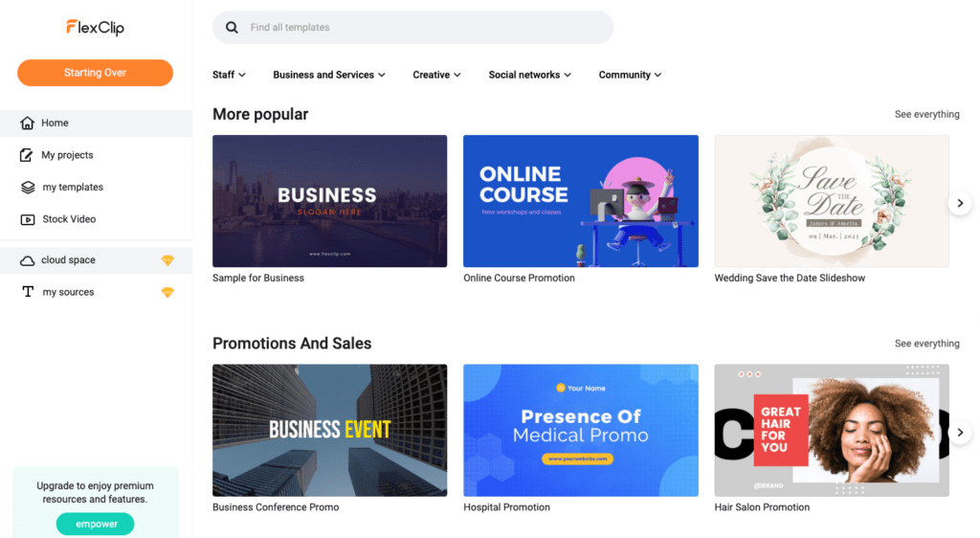Open the Community menu
This screenshot has width=980, height=538.
pyautogui.click(x=630, y=75)
